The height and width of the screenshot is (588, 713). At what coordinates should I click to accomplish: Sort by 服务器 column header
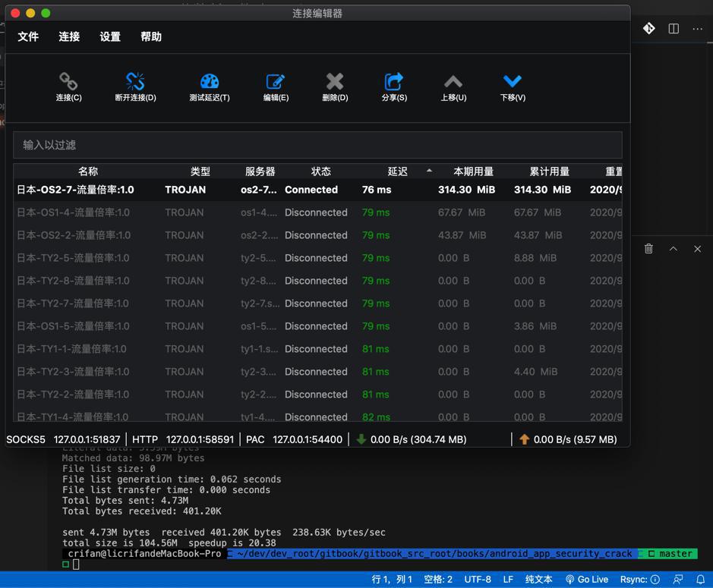[x=260, y=171]
